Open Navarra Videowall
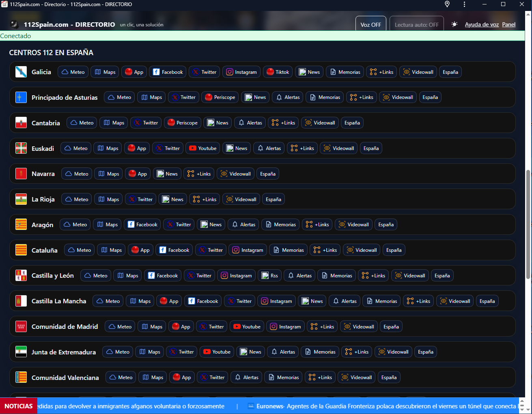The height and width of the screenshot is (414, 532). 235,174
